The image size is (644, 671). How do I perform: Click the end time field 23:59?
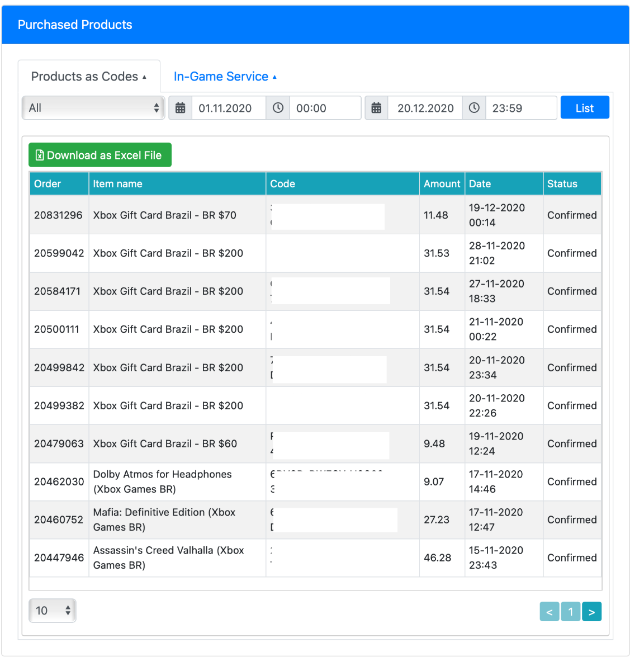(x=521, y=108)
